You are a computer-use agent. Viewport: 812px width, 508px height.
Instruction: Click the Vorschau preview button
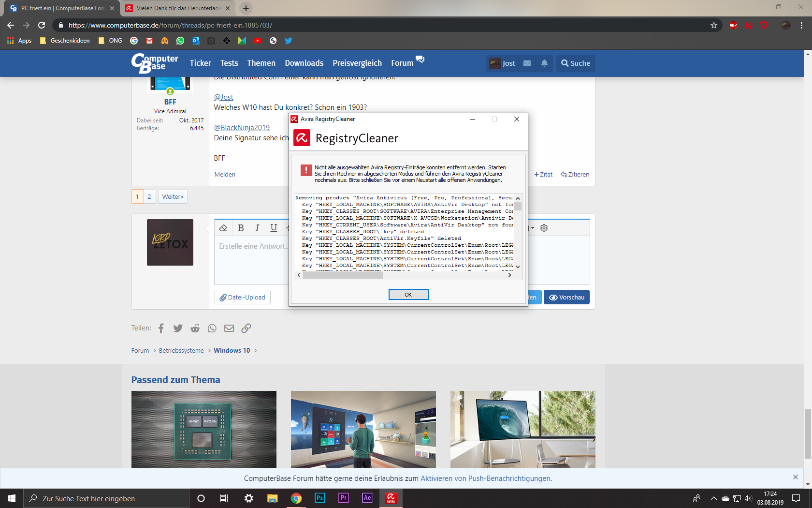click(566, 297)
